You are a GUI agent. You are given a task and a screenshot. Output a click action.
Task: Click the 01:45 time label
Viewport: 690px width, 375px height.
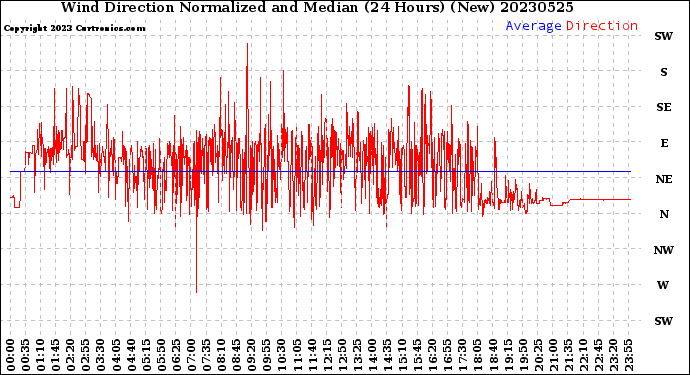click(55, 355)
